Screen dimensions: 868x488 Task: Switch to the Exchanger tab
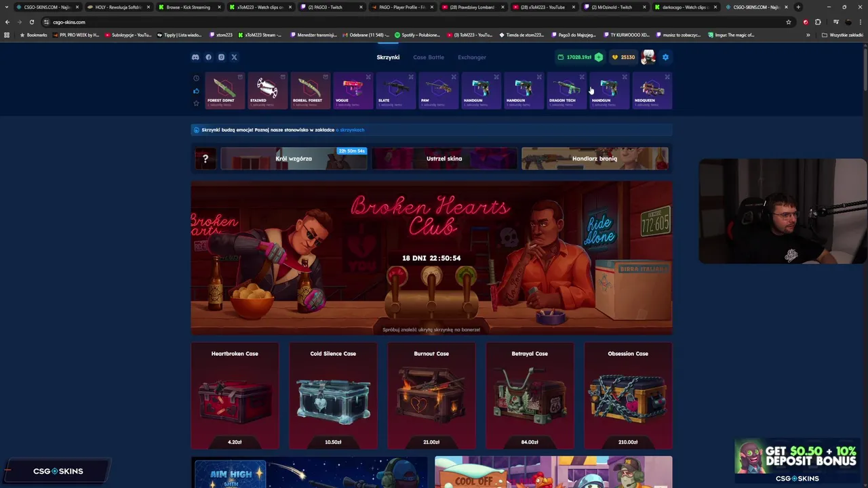click(472, 57)
